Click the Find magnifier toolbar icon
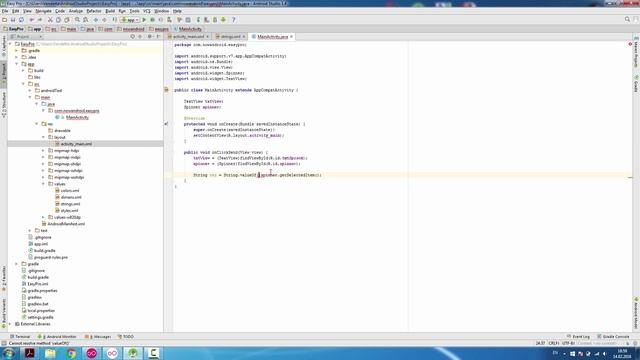Image resolution: width=640 pixels, height=360 pixels. [77, 20]
